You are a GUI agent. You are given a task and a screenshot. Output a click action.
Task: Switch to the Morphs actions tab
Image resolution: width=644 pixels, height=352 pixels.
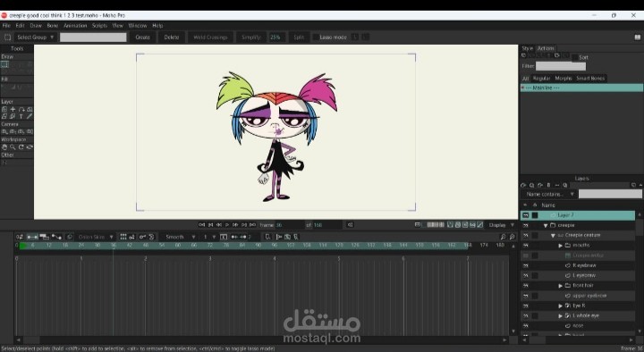coord(563,79)
